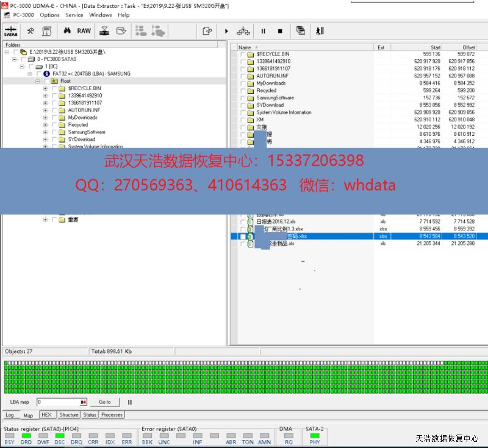Open the Service menu
Viewport: 488px width, 448px height.
coord(74,15)
